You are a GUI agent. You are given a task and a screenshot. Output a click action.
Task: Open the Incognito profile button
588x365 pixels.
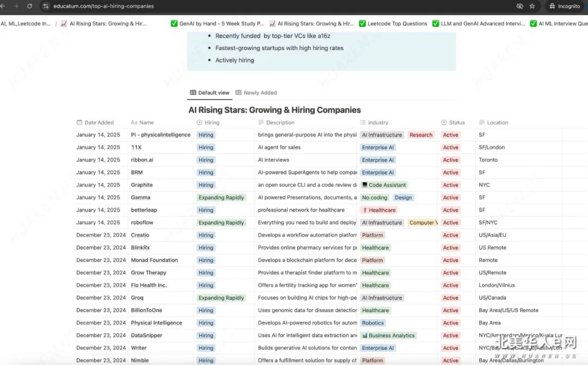tap(565, 6)
